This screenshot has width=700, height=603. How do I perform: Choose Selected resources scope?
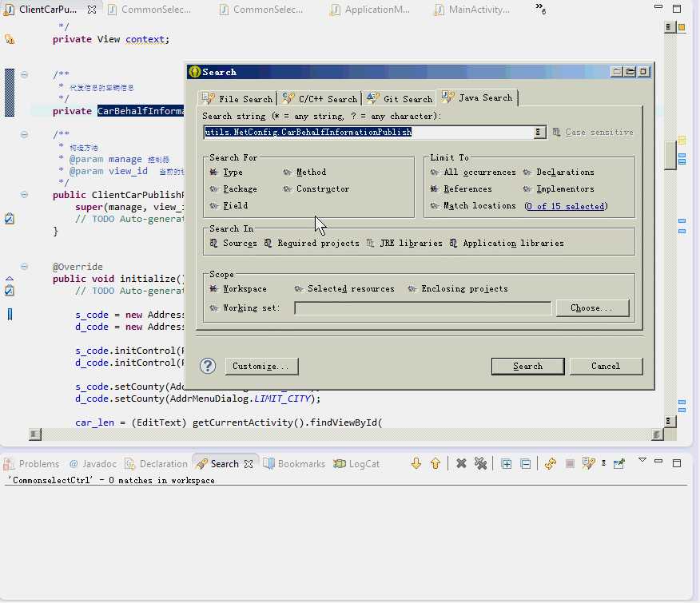tap(344, 289)
